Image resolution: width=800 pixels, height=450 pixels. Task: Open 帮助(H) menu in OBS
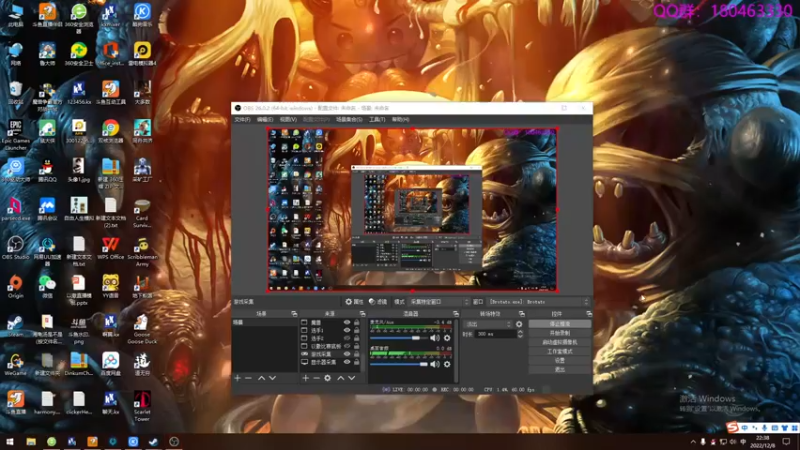[400, 119]
